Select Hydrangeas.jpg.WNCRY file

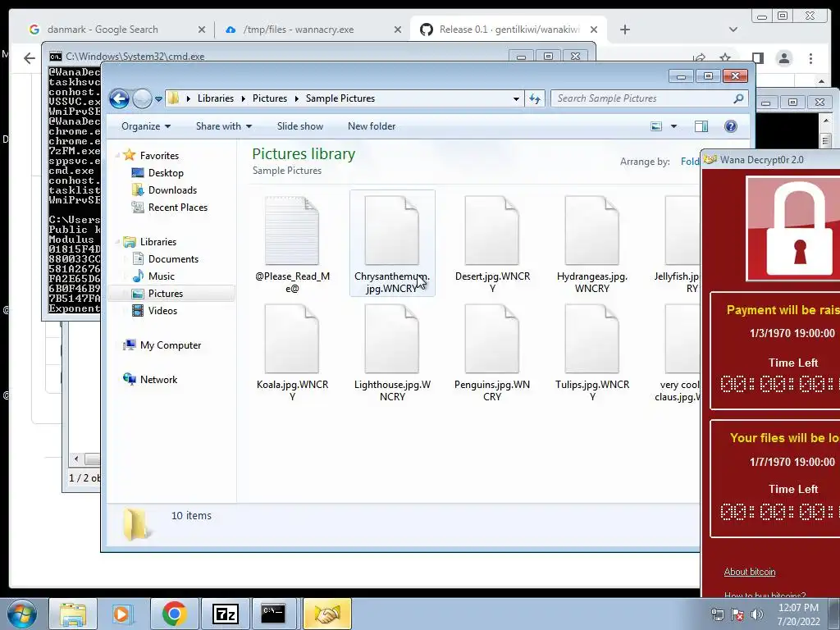pos(592,244)
